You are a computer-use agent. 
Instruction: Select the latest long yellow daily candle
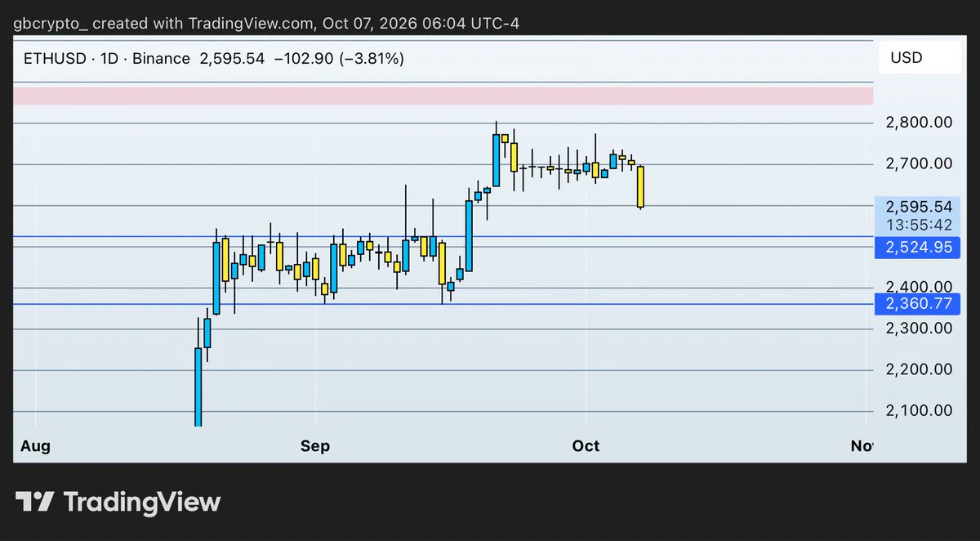pyautogui.click(x=641, y=186)
